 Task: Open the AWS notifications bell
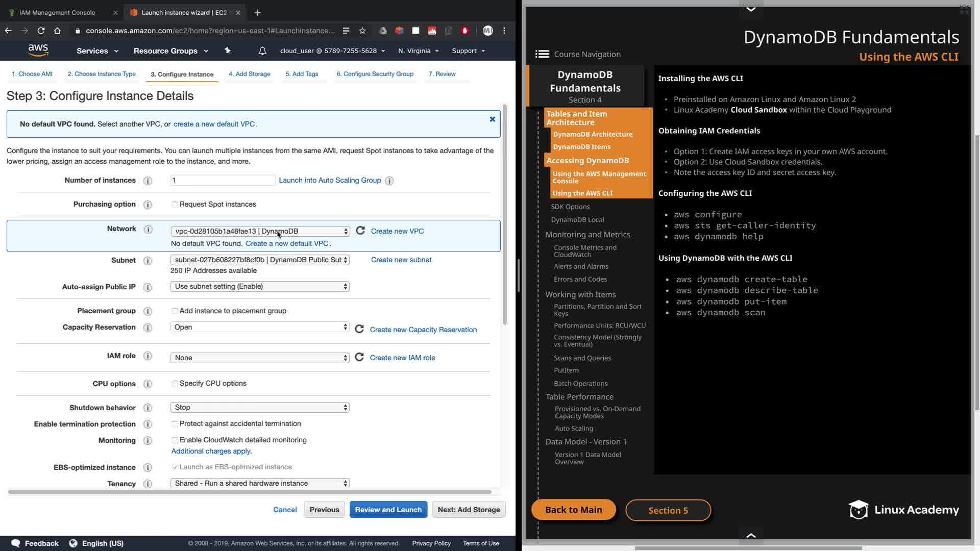pos(262,51)
